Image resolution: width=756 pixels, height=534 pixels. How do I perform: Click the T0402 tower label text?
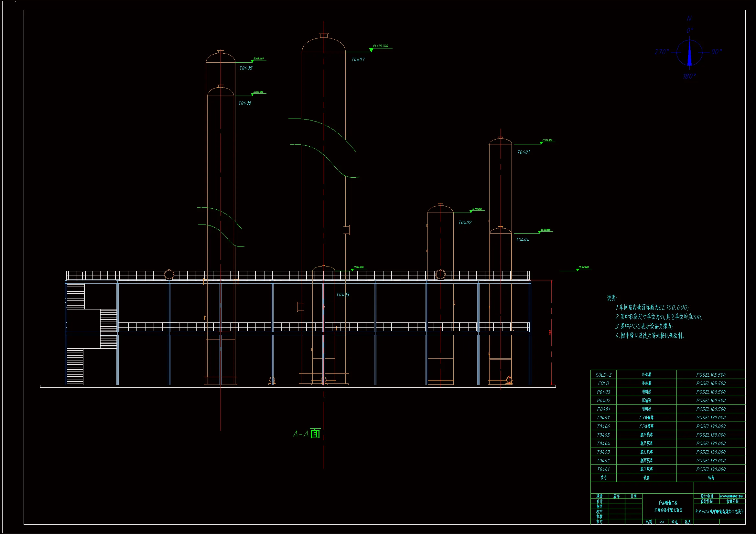coord(465,222)
